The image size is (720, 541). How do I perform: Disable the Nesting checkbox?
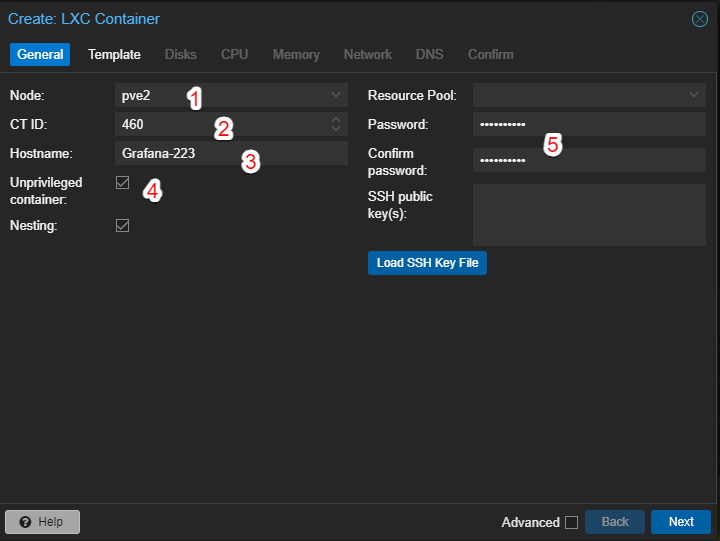point(123,226)
